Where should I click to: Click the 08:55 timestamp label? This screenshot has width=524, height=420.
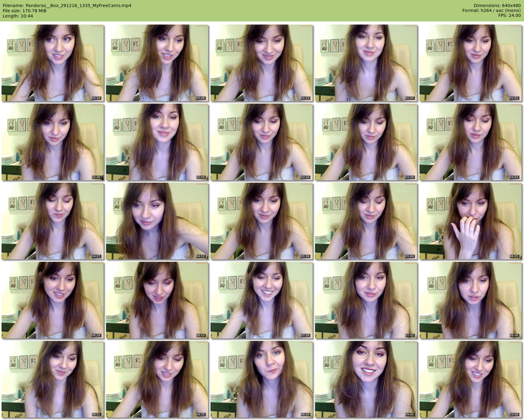tap(200, 414)
